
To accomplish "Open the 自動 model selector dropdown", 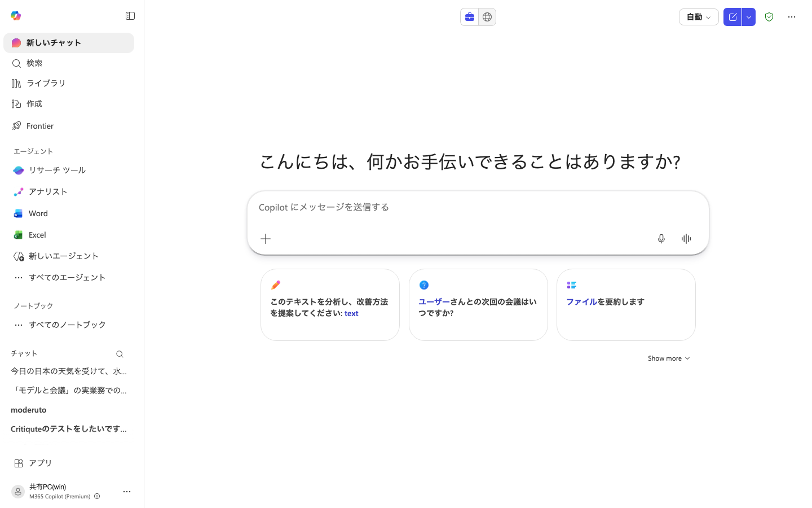I will coord(699,17).
